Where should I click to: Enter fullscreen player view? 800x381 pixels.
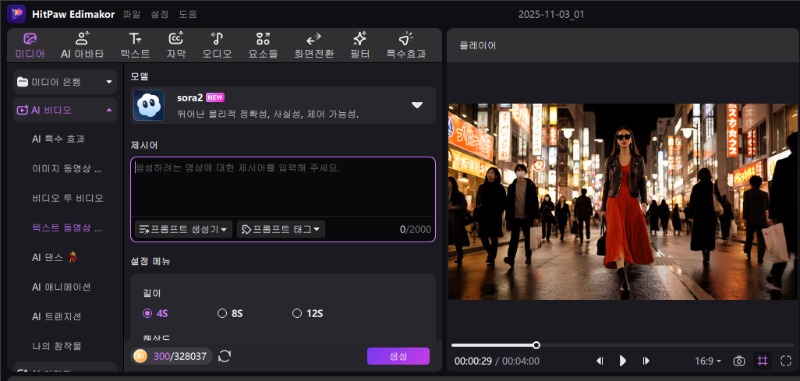[x=786, y=361]
